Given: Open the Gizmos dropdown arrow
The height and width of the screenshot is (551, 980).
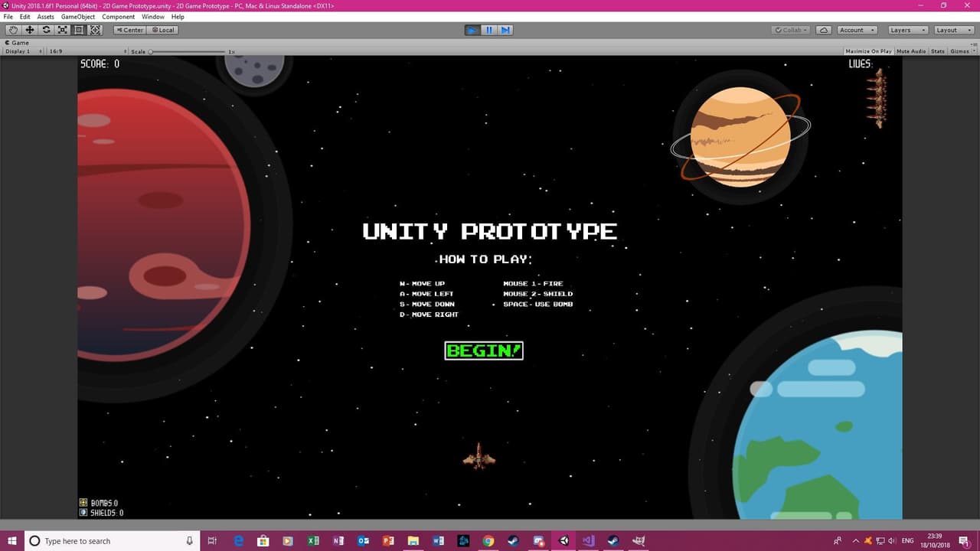Looking at the screenshot, I should [x=974, y=51].
